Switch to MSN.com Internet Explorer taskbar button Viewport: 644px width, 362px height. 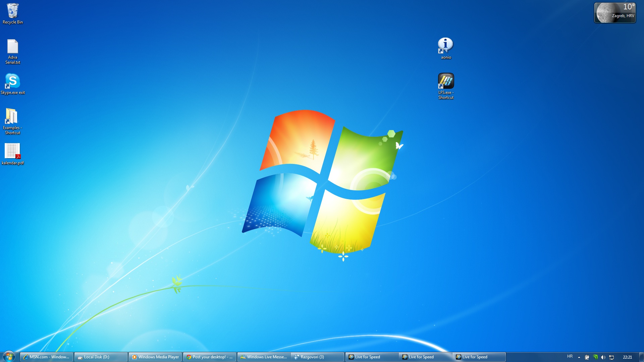click(46, 357)
